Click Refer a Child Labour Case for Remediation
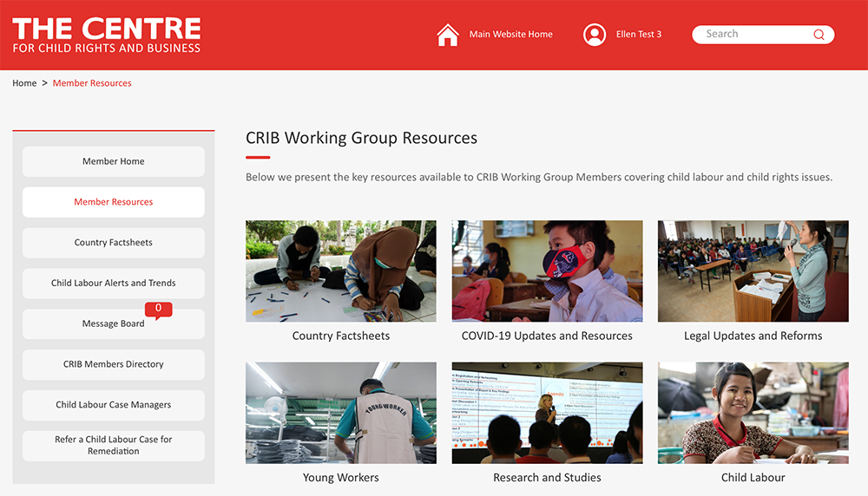 [114, 446]
